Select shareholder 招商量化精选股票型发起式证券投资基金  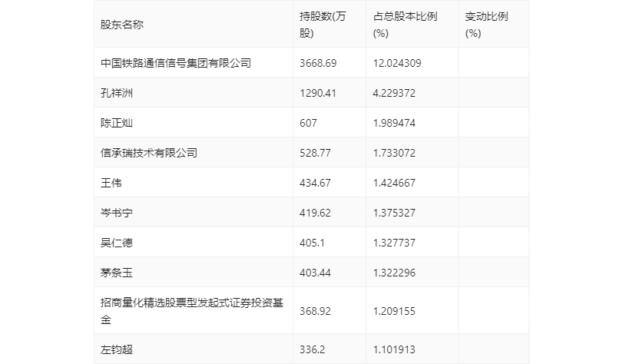point(192,311)
